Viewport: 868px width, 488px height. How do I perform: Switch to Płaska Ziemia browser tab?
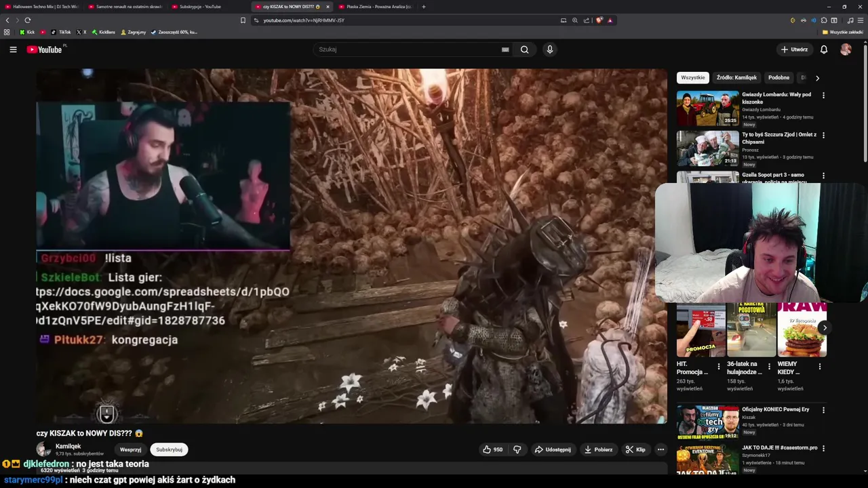(376, 7)
